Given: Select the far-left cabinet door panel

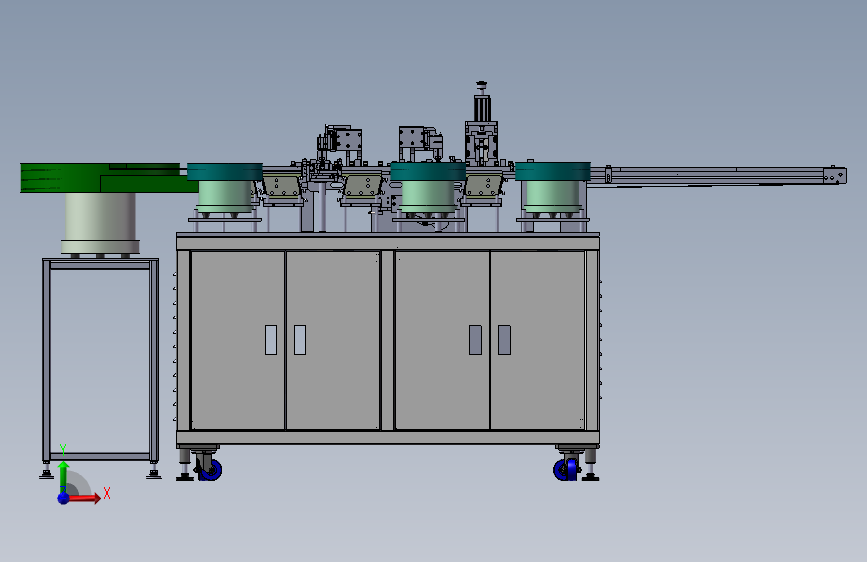Looking at the screenshot, I should point(238,340).
